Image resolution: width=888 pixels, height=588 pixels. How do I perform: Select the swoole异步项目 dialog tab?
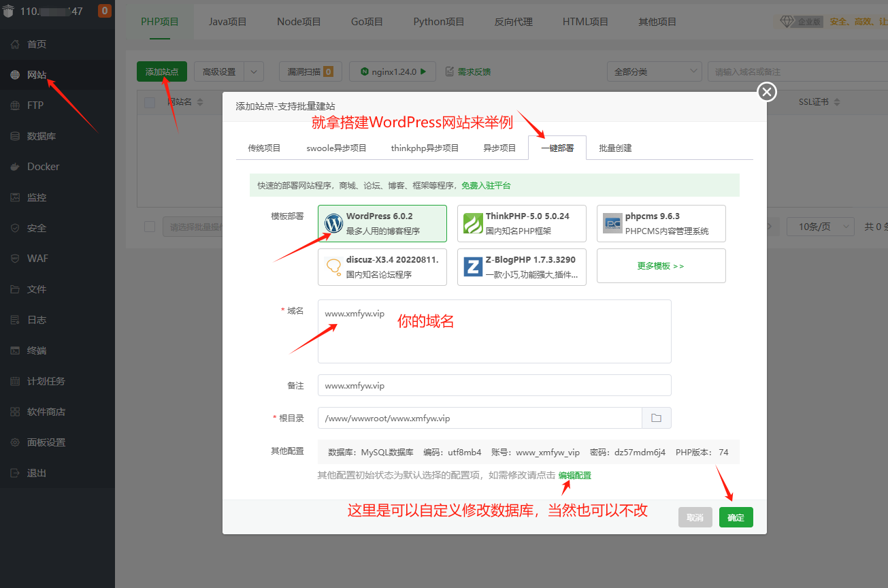(336, 148)
